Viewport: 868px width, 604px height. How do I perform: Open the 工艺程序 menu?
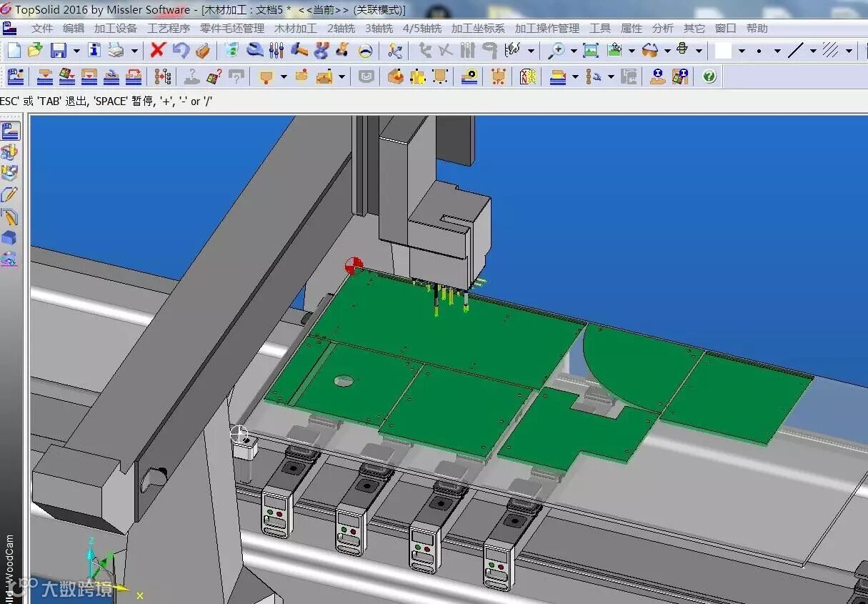(169, 29)
